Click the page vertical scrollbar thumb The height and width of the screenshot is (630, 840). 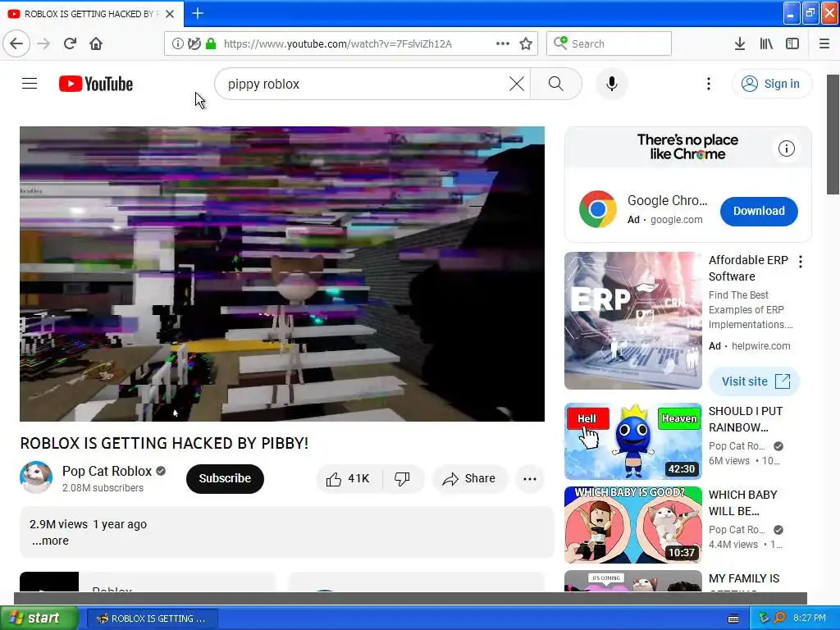click(833, 135)
